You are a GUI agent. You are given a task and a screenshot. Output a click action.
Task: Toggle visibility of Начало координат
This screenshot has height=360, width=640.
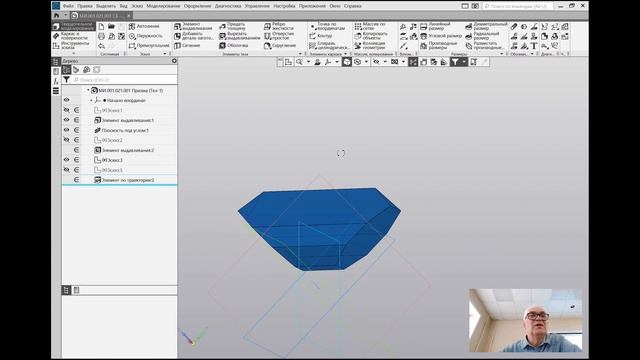pyautogui.click(x=67, y=100)
